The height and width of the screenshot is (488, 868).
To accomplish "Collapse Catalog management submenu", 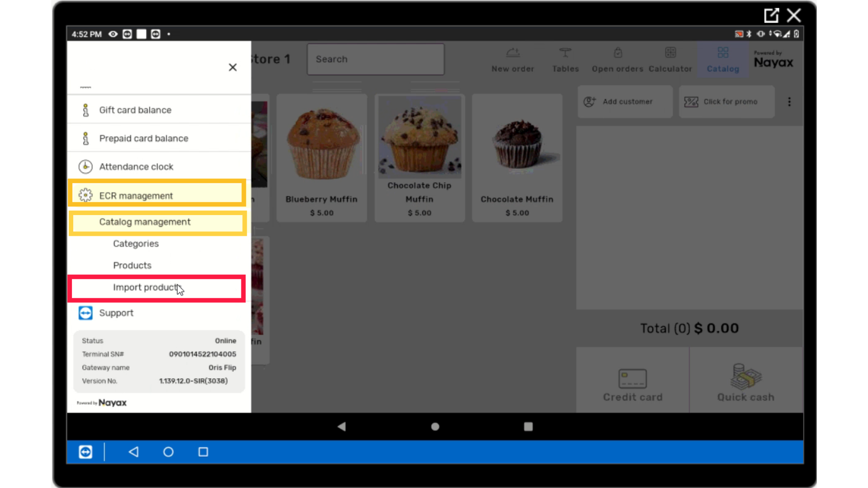I will 157,222.
